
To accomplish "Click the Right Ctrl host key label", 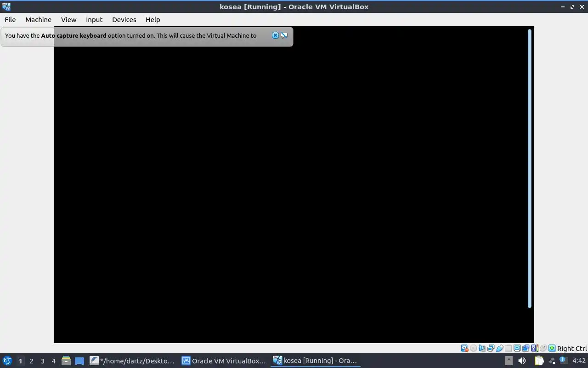I will [x=572, y=349].
